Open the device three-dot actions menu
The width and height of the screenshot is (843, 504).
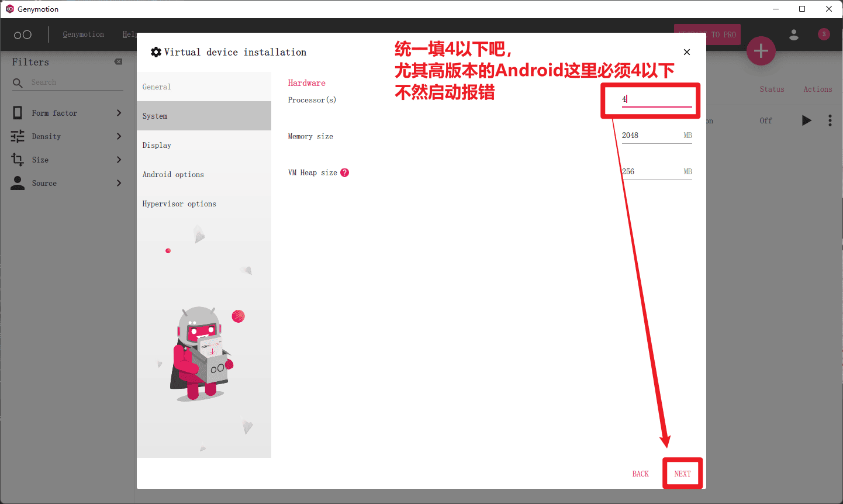point(830,120)
